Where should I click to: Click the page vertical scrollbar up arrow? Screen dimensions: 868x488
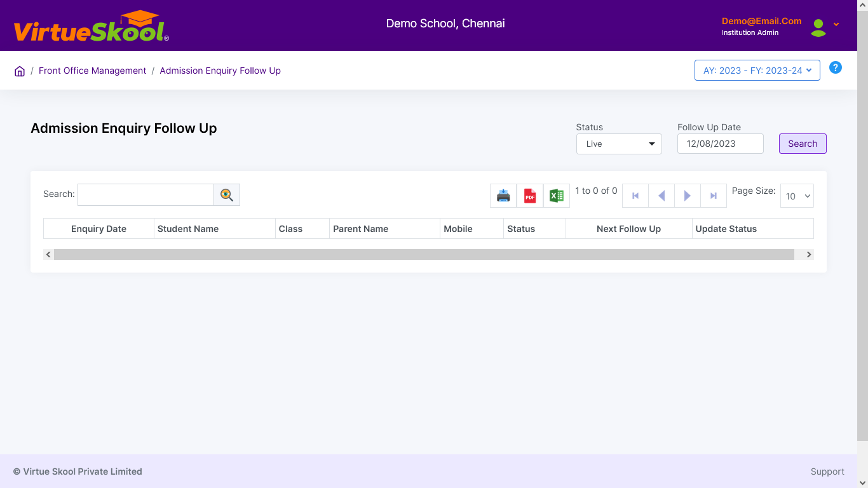(x=862, y=5)
